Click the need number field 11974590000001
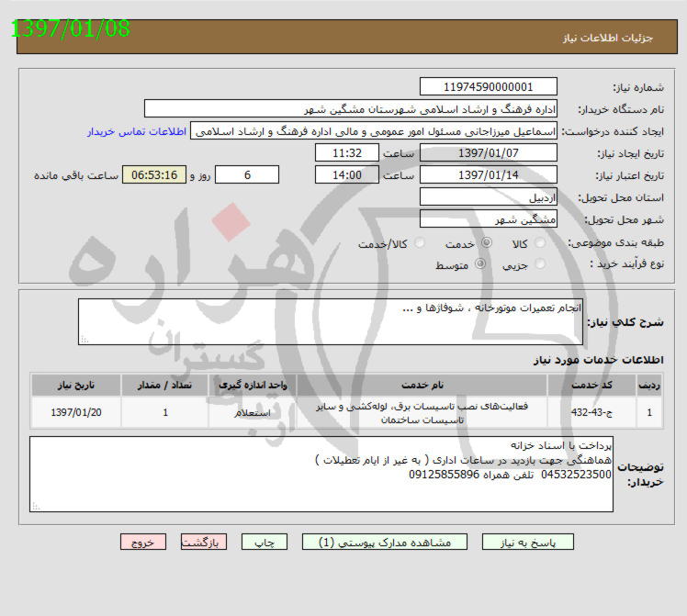The width and height of the screenshot is (687, 616). pyautogui.click(x=488, y=86)
